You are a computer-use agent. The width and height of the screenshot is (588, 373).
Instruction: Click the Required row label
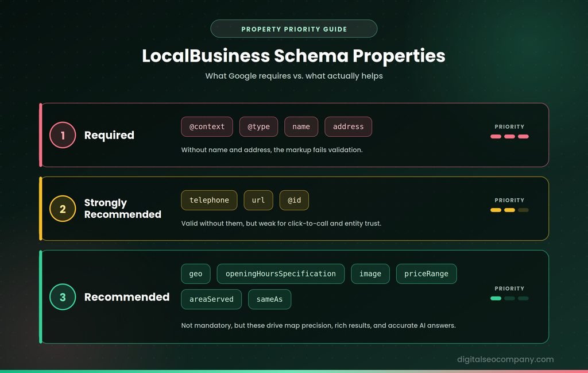coord(109,135)
